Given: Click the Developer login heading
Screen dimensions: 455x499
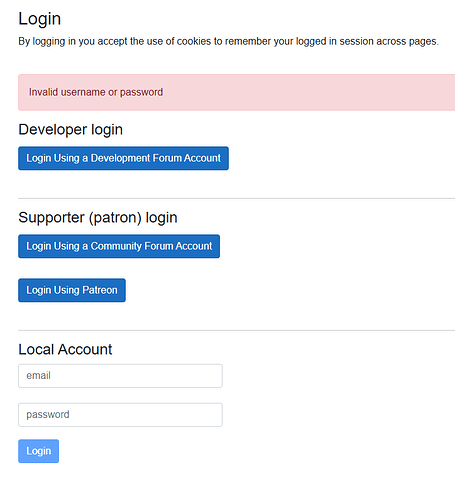Looking at the screenshot, I should coord(71,129).
